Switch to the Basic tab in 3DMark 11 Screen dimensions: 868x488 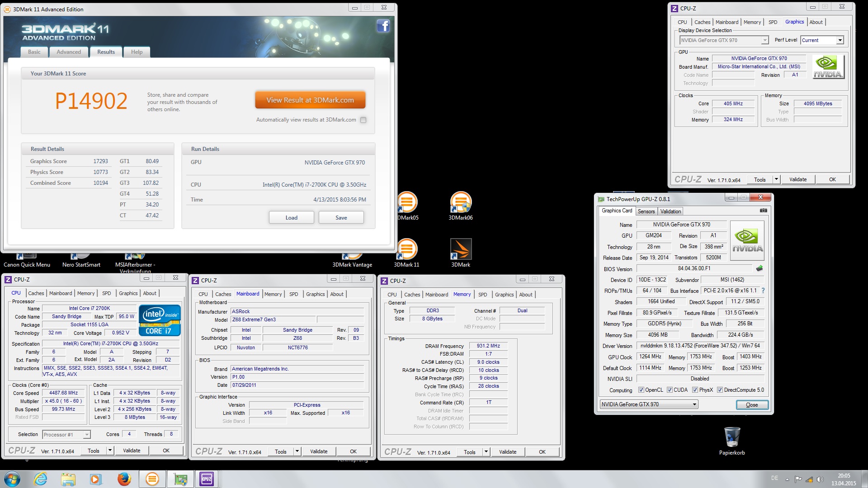point(34,52)
